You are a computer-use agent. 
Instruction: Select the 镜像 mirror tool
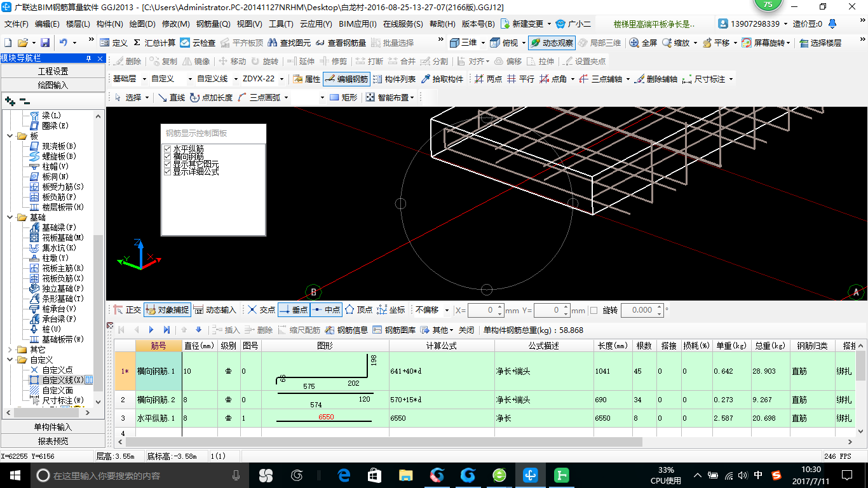[x=196, y=62]
